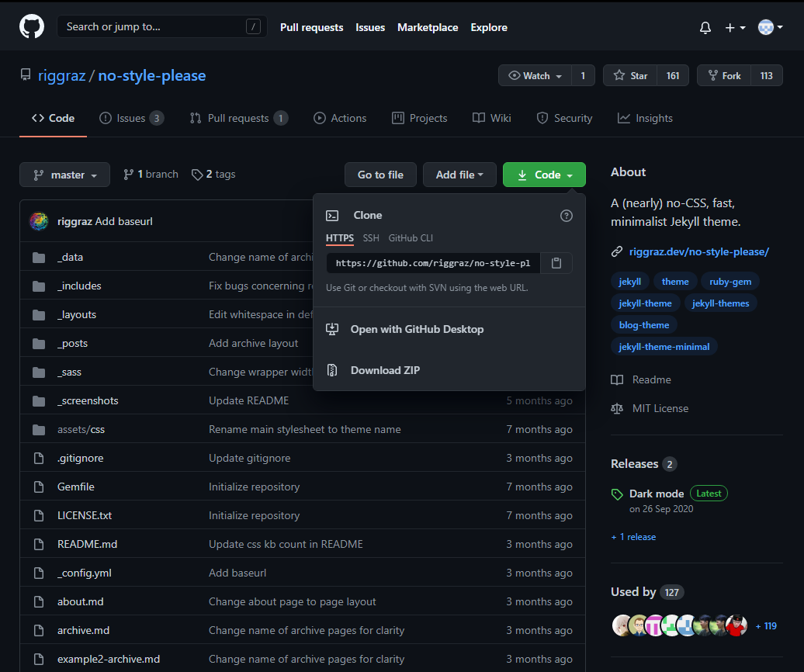Screen dimensions: 804x672
Task: Click the link icon beside the website URL
Action: (617, 251)
